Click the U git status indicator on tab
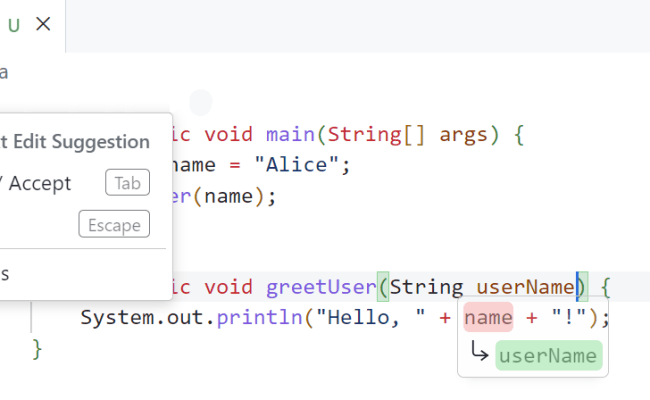 [14, 26]
